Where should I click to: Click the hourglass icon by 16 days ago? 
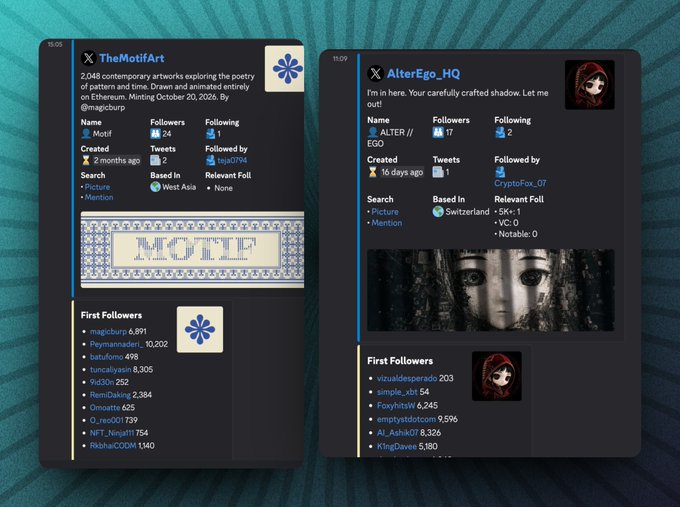(373, 172)
